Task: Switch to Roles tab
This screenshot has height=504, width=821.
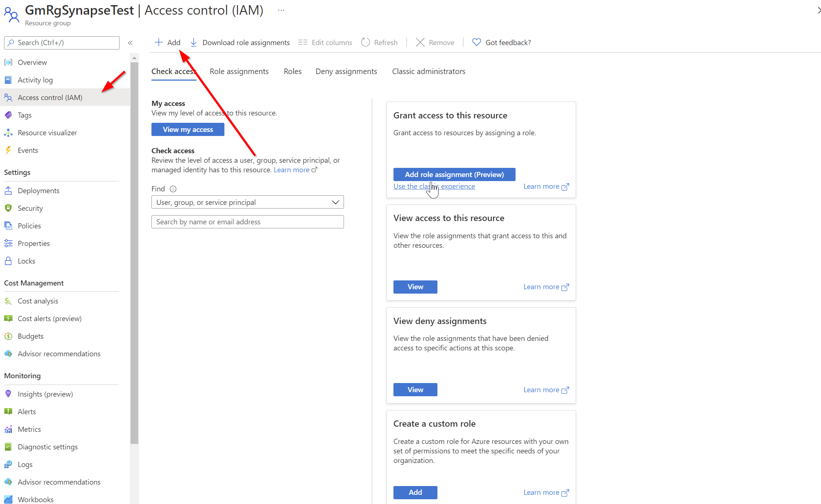Action: (x=293, y=71)
